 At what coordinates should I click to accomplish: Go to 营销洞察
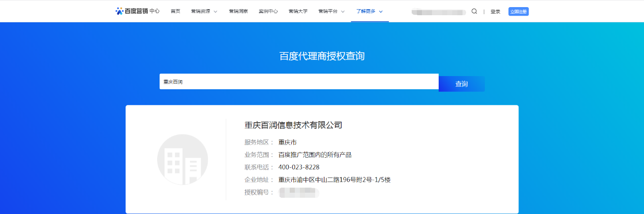pyautogui.click(x=238, y=11)
